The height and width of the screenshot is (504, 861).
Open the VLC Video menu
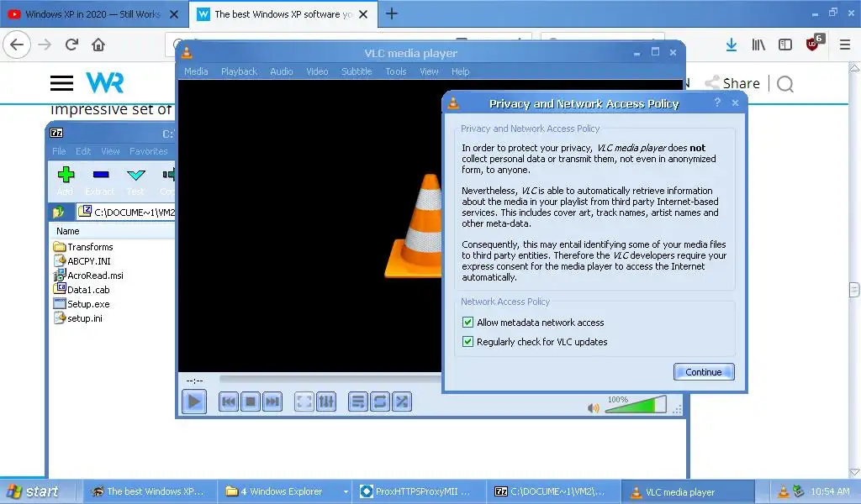(317, 71)
